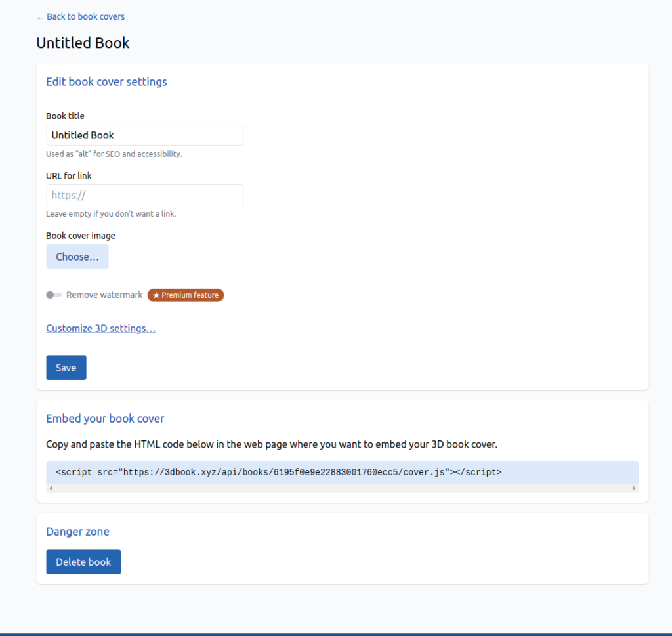Save the book cover settings
The width and height of the screenshot is (672, 636).
[x=66, y=368]
